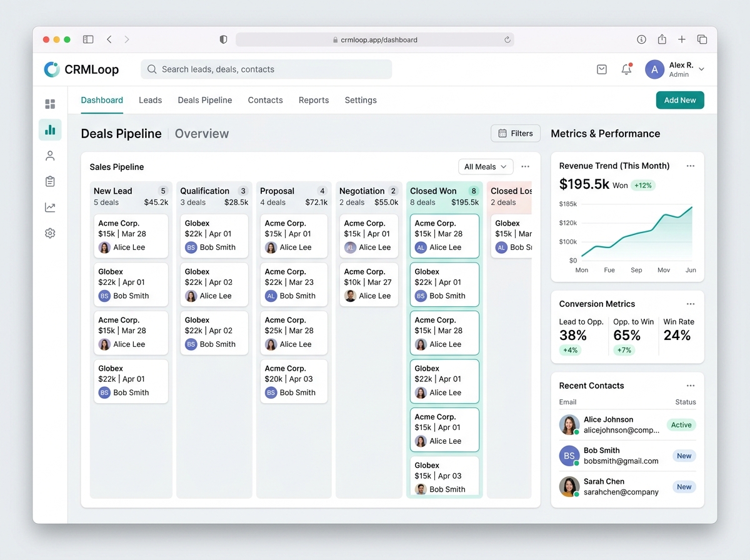
Task: Click Sarah Chen's contact photo
Action: coord(569,487)
